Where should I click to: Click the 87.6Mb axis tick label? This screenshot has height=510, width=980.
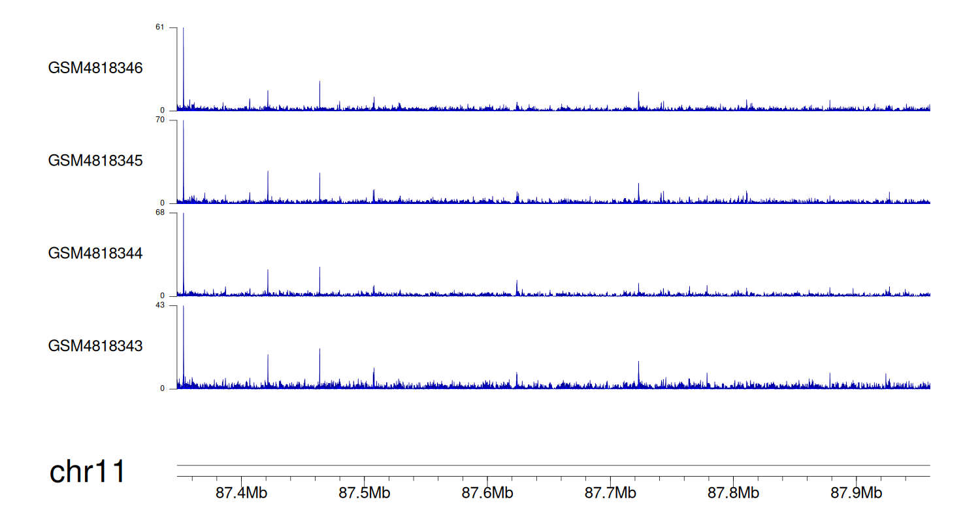click(487, 492)
